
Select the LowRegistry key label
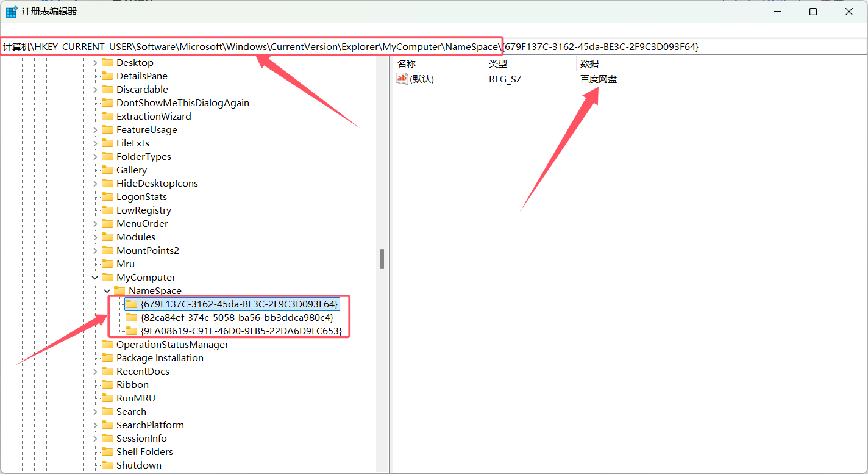point(144,210)
